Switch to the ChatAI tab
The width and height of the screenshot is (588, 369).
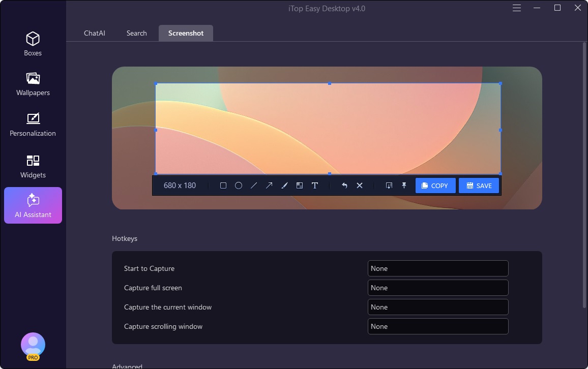[94, 33]
